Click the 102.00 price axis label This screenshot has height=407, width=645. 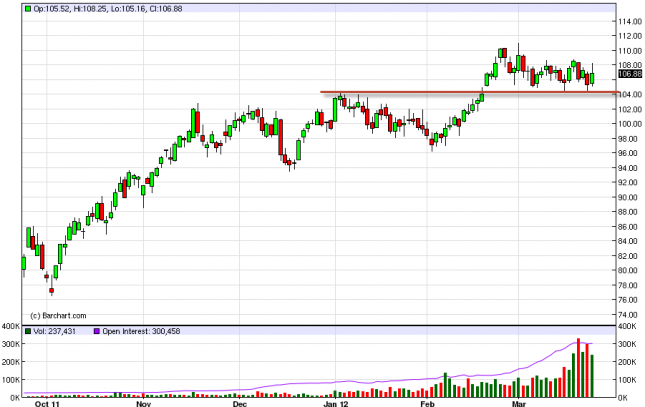point(630,109)
